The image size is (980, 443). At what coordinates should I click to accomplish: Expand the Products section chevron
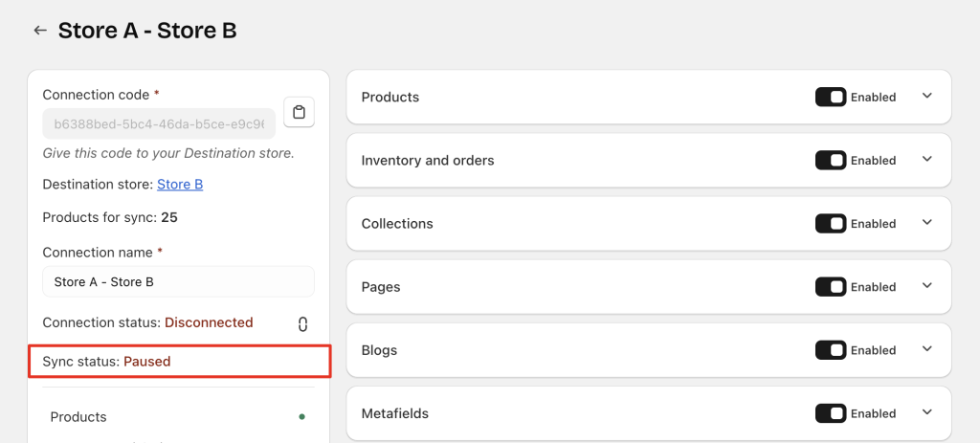(x=926, y=97)
